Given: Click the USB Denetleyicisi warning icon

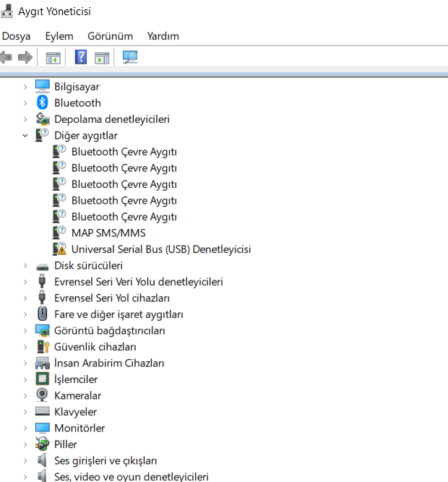Looking at the screenshot, I should click(59, 249).
